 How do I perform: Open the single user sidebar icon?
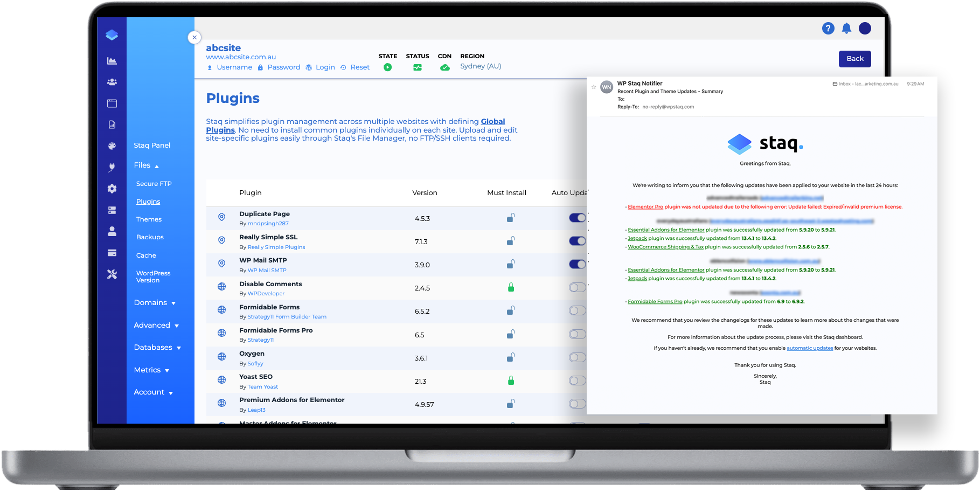pos(112,231)
